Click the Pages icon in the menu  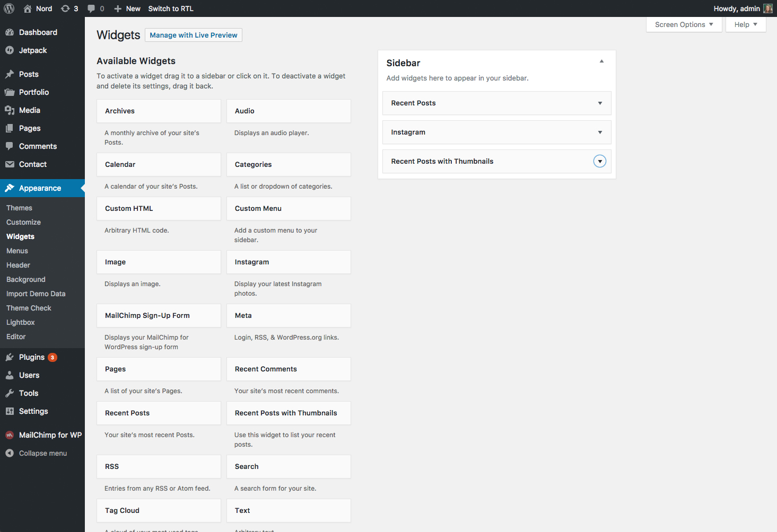(x=10, y=128)
